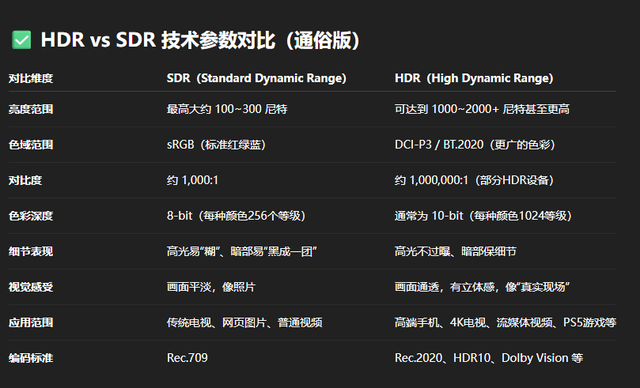Select header 'SDR（Standard Dynamic Range）'
640x388 pixels.
256,78
